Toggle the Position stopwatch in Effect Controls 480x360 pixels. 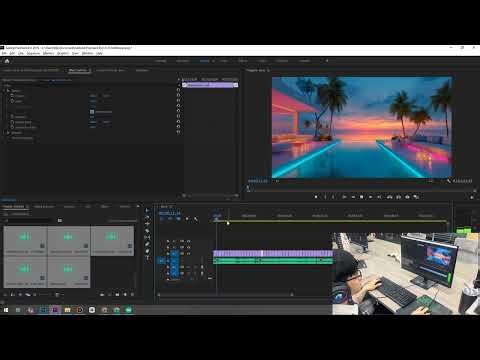coord(12,96)
